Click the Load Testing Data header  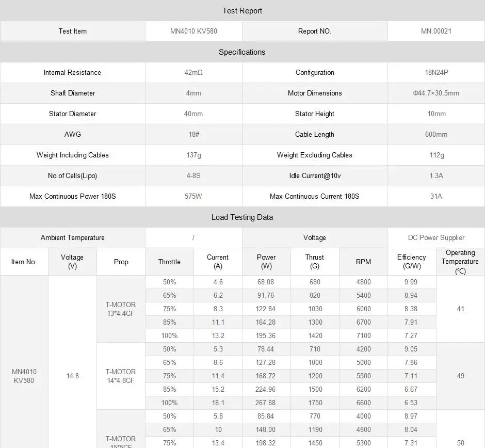pos(242,217)
